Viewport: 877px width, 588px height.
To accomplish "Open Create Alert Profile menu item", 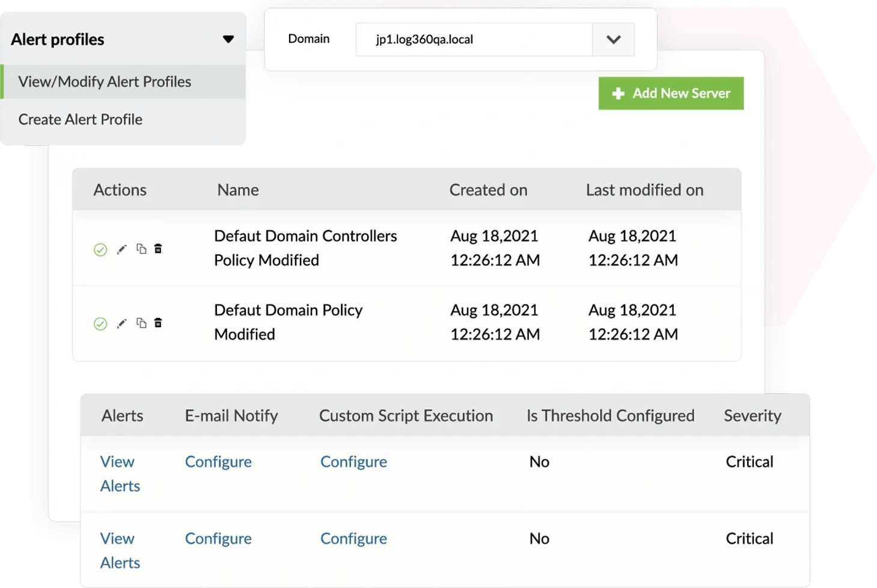I will tap(81, 120).
